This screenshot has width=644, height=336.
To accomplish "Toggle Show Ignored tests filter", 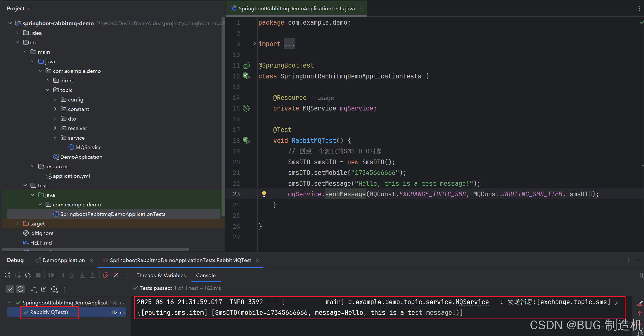I will (20, 289).
